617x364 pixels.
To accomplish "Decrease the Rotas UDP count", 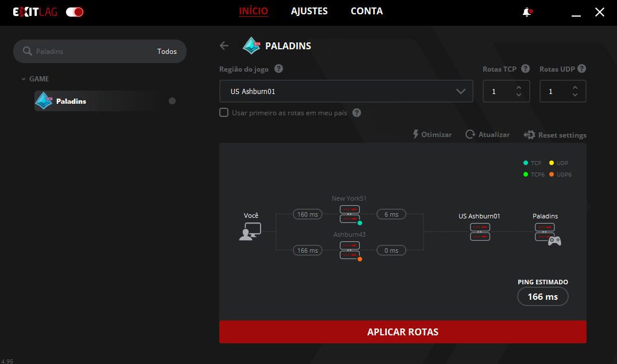I will pos(575,95).
